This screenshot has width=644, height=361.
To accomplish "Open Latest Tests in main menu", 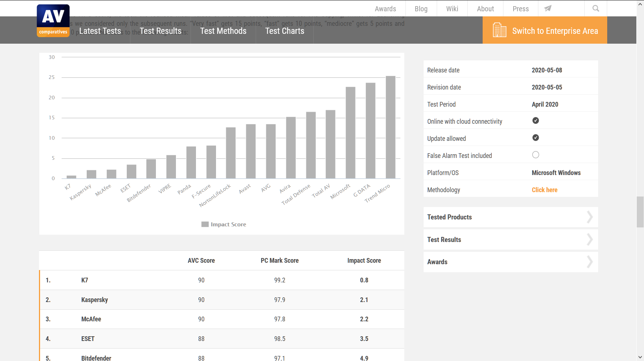I will point(100,31).
